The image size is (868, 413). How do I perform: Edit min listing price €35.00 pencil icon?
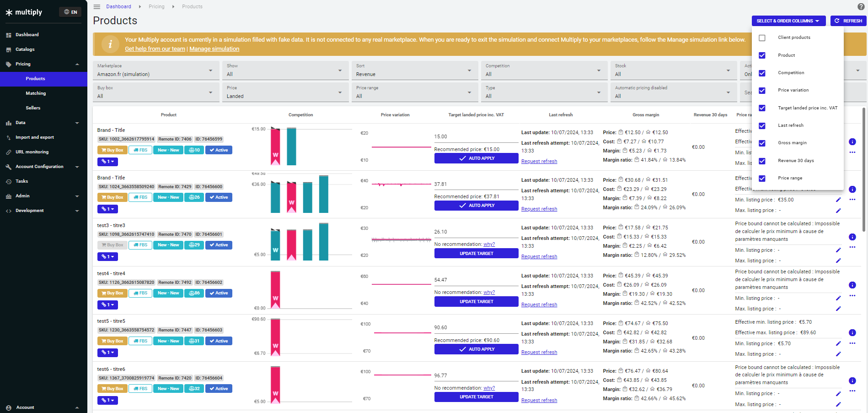pos(838,200)
